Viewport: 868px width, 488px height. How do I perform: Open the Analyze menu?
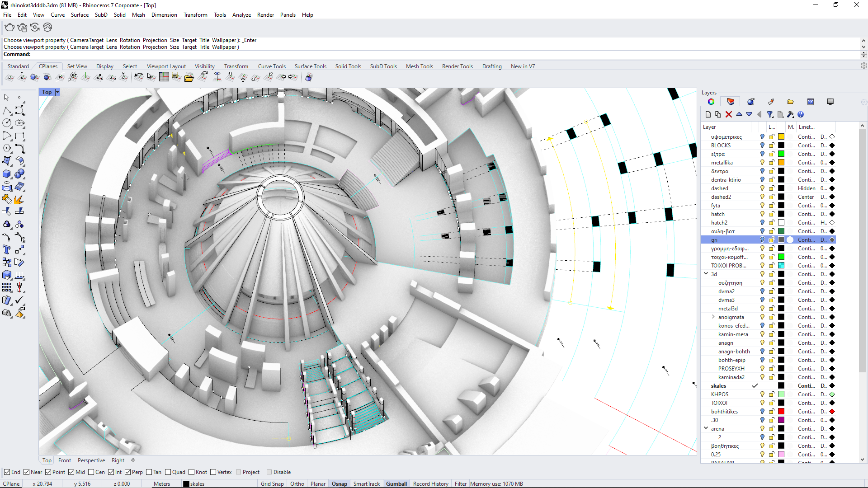(241, 15)
